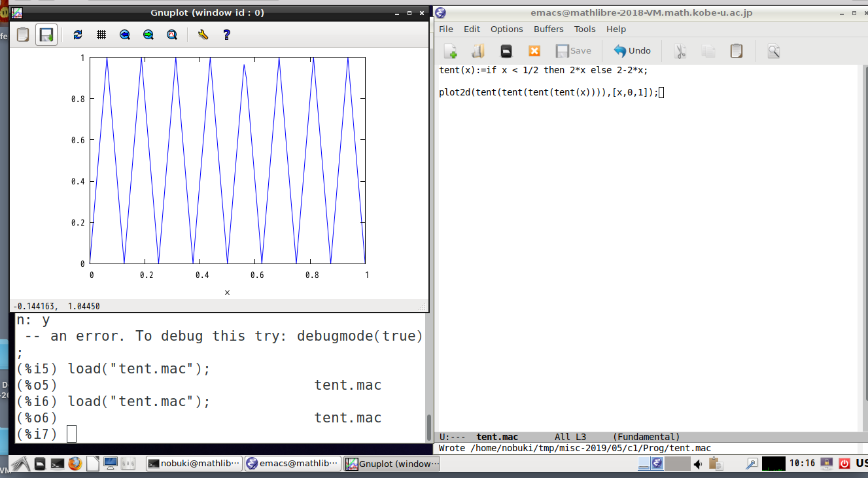Image resolution: width=868 pixels, height=478 pixels.
Task: Launch Firefox from the taskbar
Action: [x=75, y=464]
